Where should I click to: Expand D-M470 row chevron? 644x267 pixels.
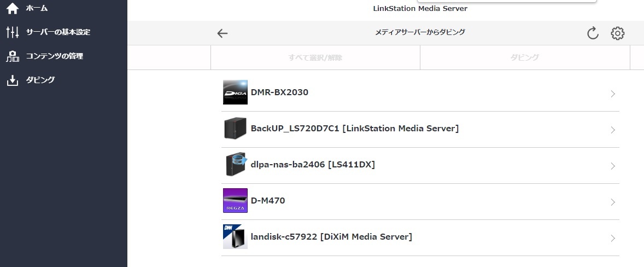[x=613, y=202]
